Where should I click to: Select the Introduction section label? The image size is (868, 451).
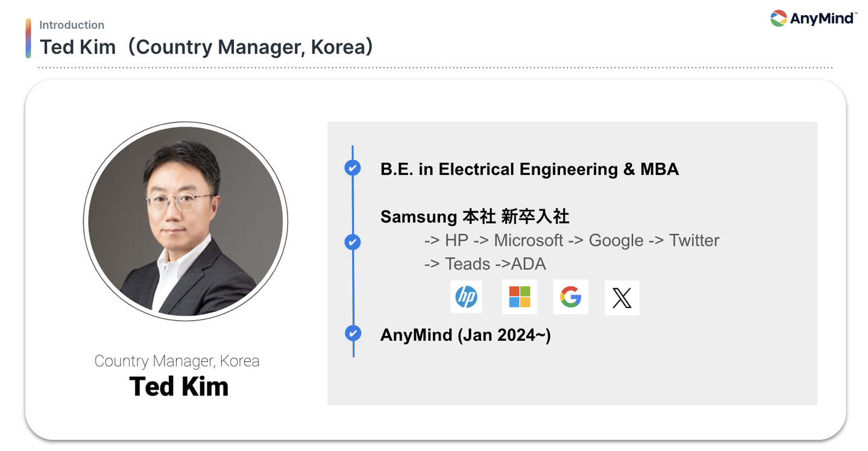[x=72, y=25]
